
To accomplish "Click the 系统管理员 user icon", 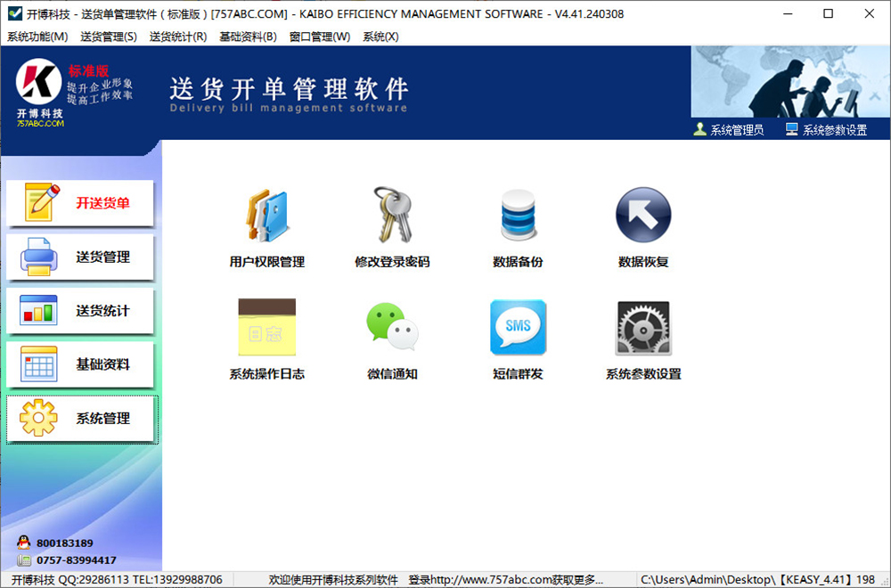I will pyautogui.click(x=699, y=129).
